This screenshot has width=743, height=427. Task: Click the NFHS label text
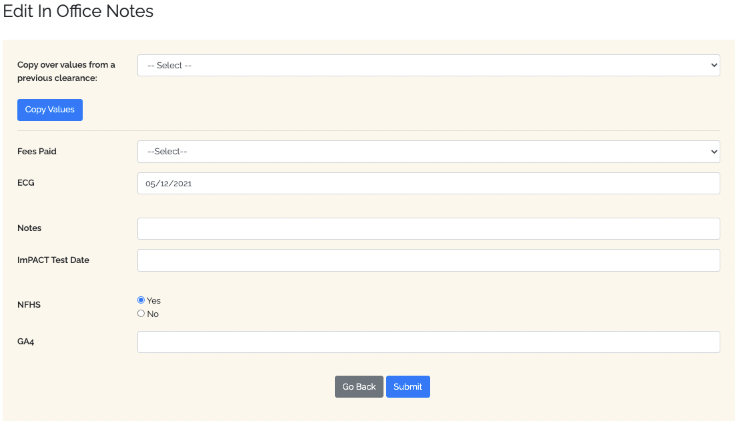click(x=29, y=306)
